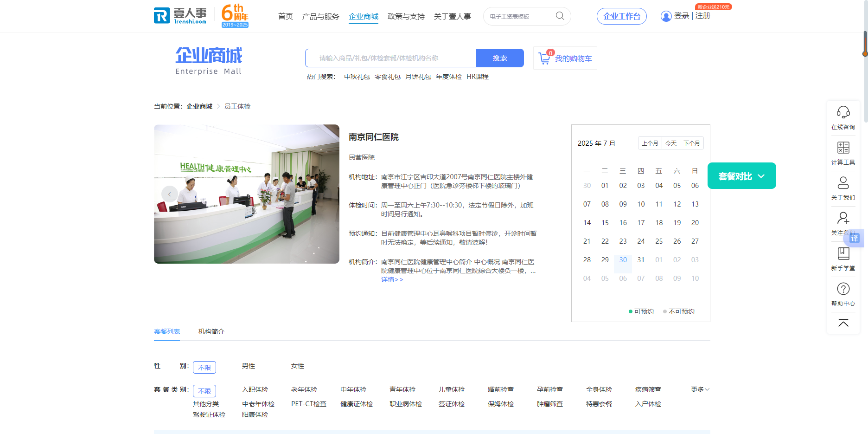Expand the 套餐对比 dropdown
Image resolution: width=868 pixels, height=434 pixels.
pyautogui.click(x=741, y=176)
